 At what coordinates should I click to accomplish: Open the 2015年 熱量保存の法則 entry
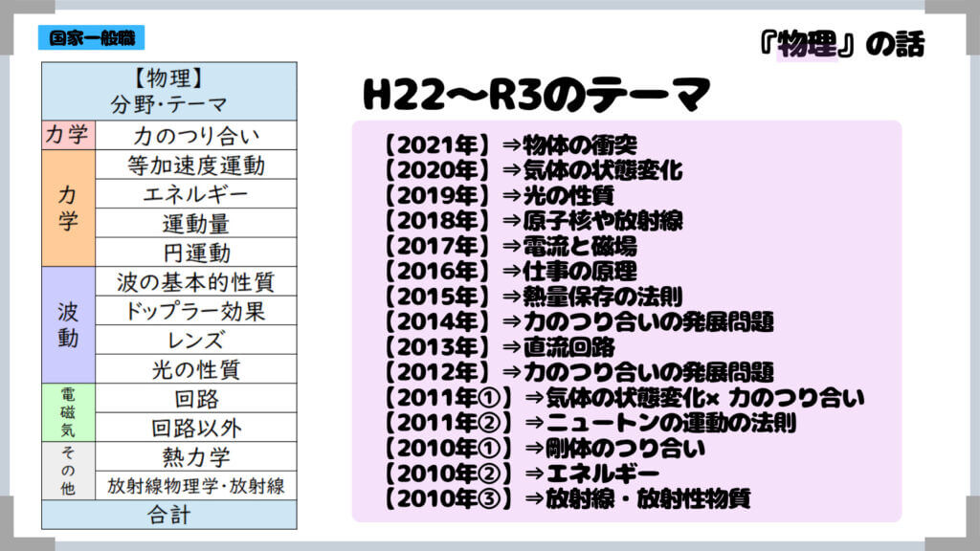(x=529, y=296)
